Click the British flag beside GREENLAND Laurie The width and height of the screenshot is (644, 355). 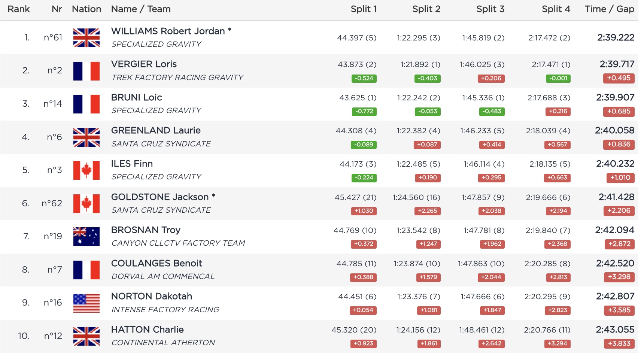point(86,137)
